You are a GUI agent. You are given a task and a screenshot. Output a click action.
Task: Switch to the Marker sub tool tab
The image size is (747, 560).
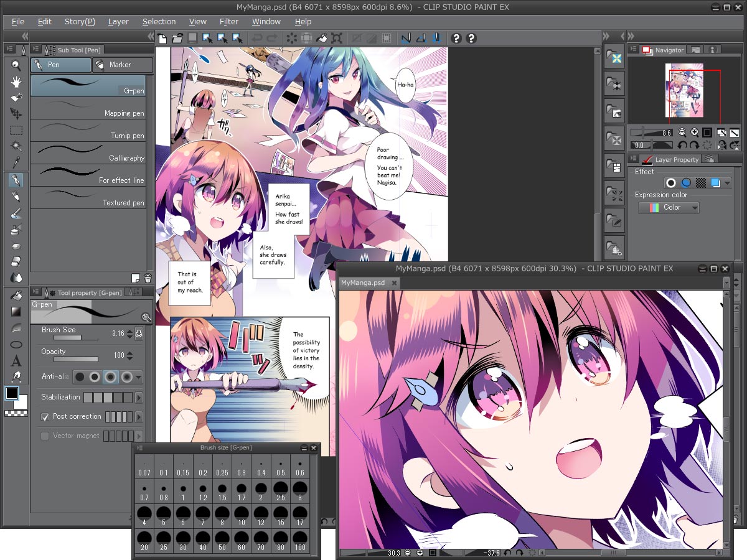[x=122, y=65]
